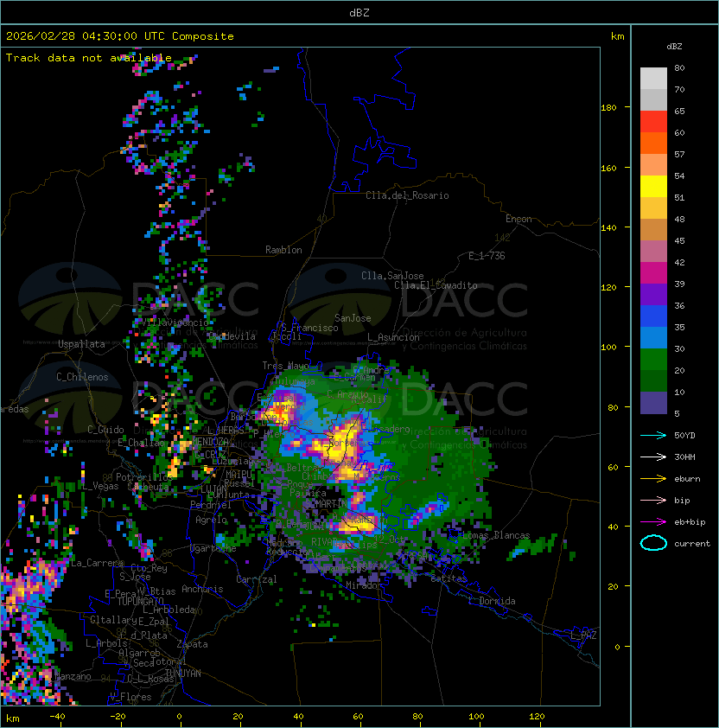Select the yellow eburn arrow icon

653,479
